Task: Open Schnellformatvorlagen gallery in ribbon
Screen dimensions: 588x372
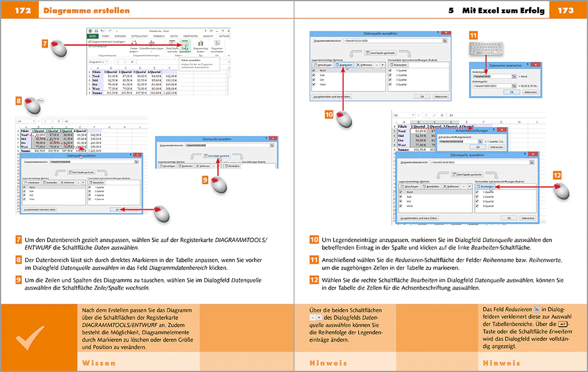Action: (x=152, y=46)
